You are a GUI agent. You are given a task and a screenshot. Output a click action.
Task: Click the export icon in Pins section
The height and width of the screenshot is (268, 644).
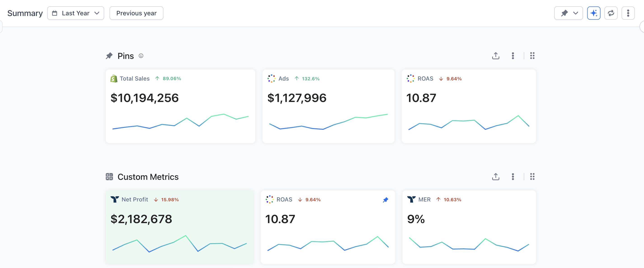(496, 56)
